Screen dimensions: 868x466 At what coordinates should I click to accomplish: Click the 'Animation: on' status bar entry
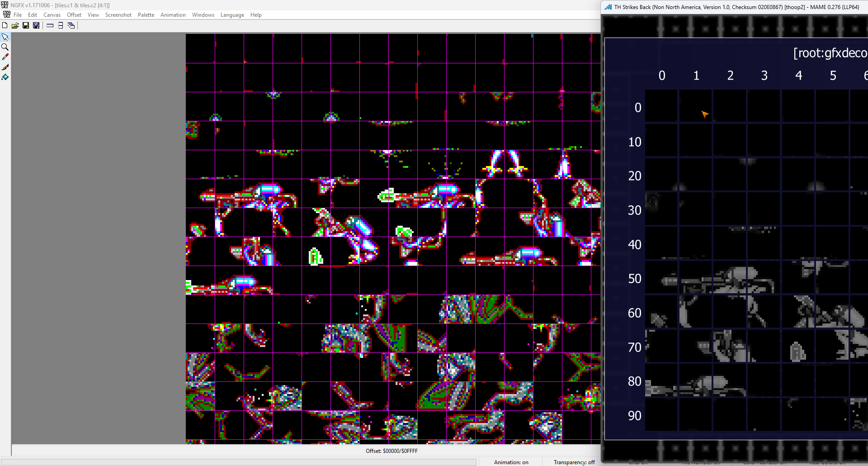tap(511, 462)
